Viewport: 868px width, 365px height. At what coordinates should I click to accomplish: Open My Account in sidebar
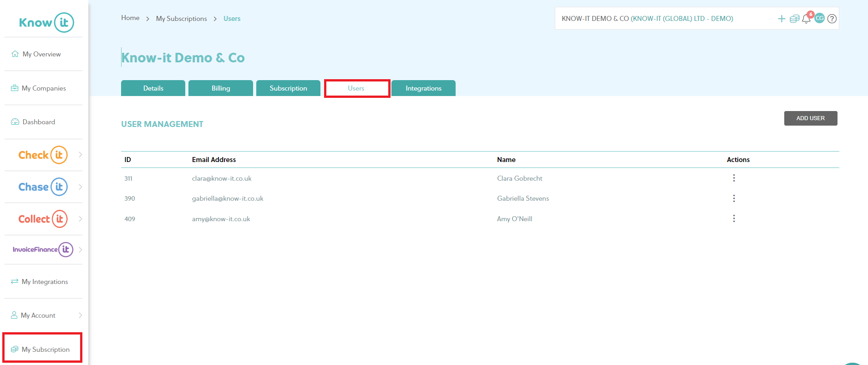click(33, 315)
